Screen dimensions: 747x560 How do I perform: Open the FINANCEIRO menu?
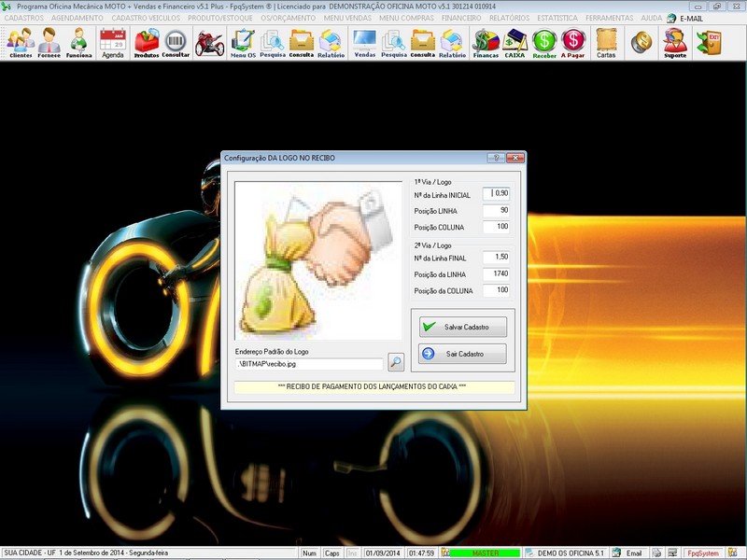tap(461, 18)
